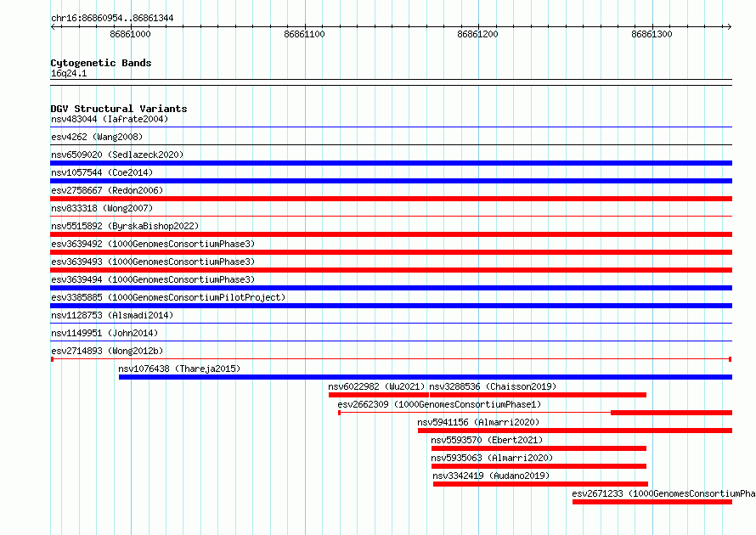756x535 pixels.
Task: Open variant esv2671233 label
Action: click(663, 493)
